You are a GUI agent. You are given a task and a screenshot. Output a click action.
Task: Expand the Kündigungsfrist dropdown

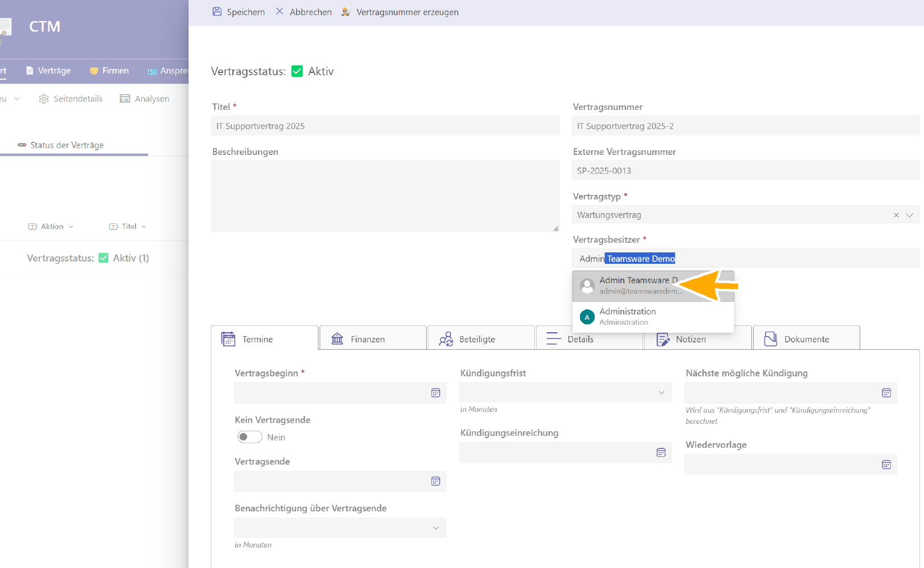coord(661,393)
